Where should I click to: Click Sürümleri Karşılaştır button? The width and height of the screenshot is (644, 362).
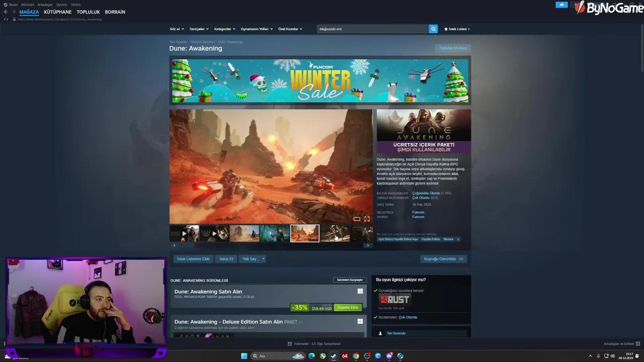point(350,280)
